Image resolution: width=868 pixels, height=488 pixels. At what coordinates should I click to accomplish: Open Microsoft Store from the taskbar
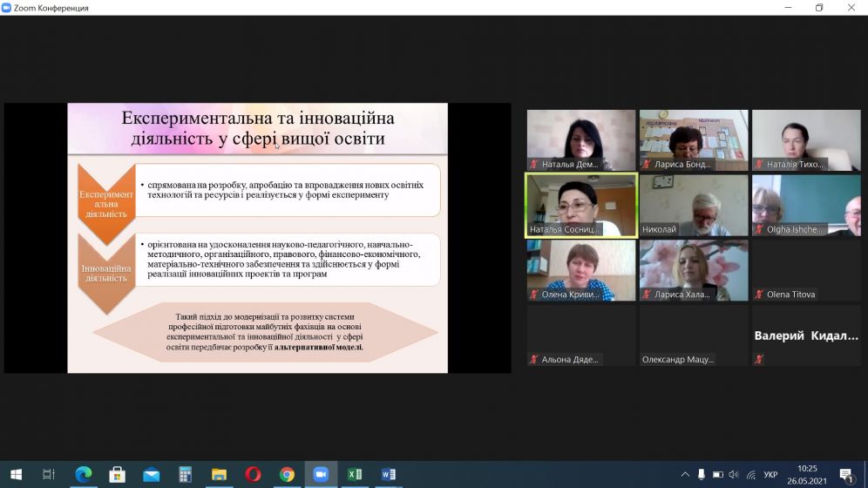tap(118, 474)
